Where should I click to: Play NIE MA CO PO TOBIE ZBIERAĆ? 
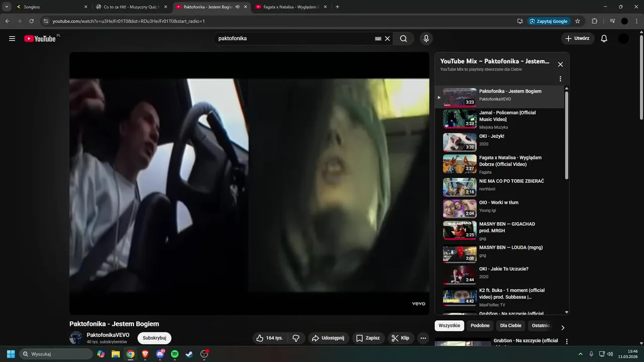500,187
